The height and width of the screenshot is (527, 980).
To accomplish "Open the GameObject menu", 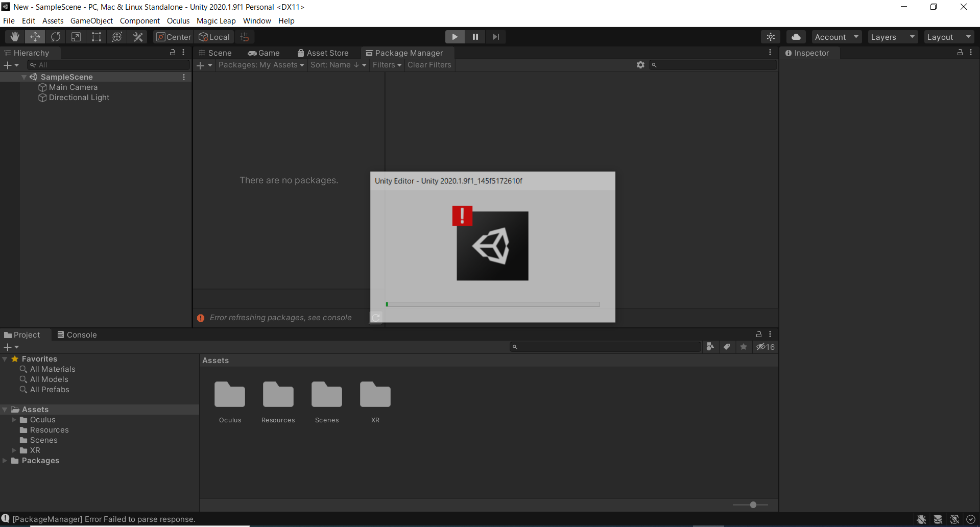I will click(92, 21).
